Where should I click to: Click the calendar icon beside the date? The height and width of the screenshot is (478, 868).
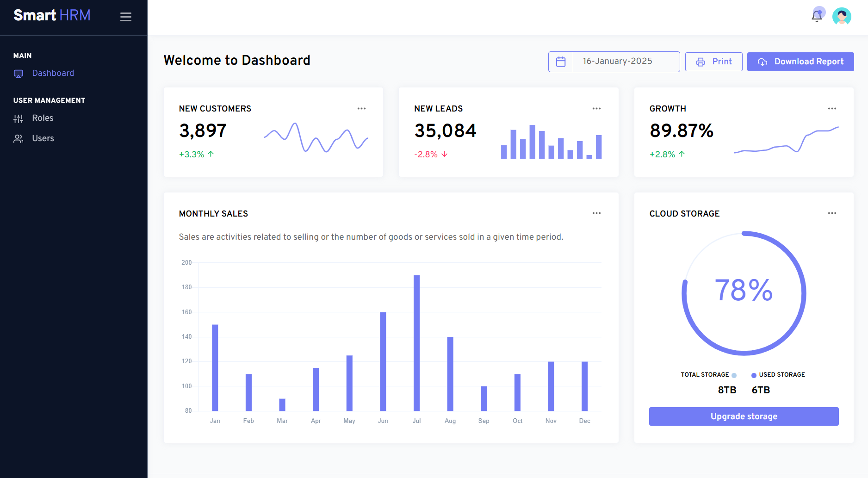(x=561, y=62)
